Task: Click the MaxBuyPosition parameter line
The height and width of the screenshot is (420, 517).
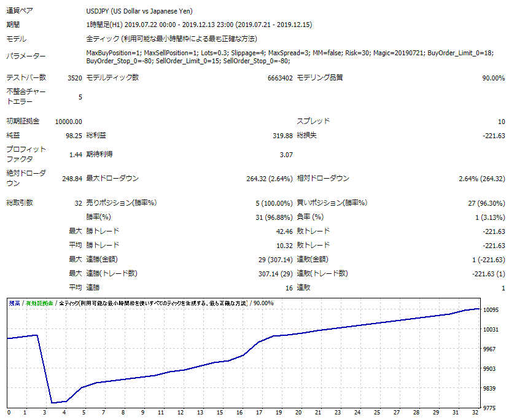Action: (x=290, y=53)
